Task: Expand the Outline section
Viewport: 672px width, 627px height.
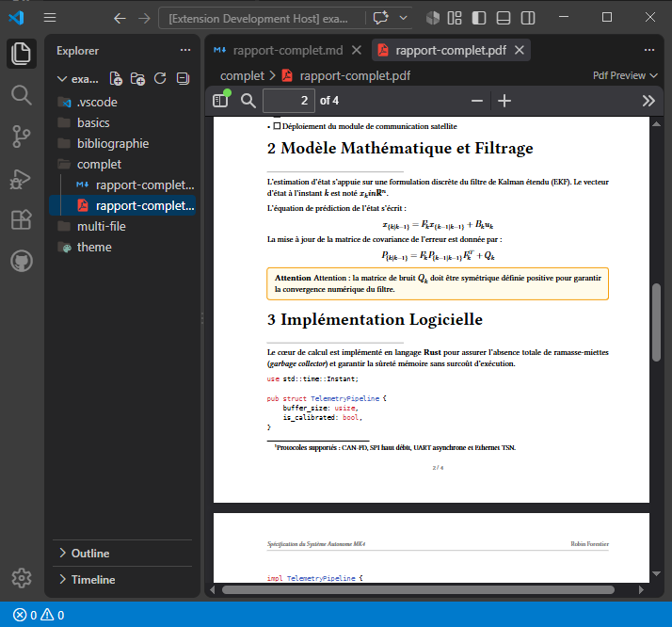Action: (122, 553)
